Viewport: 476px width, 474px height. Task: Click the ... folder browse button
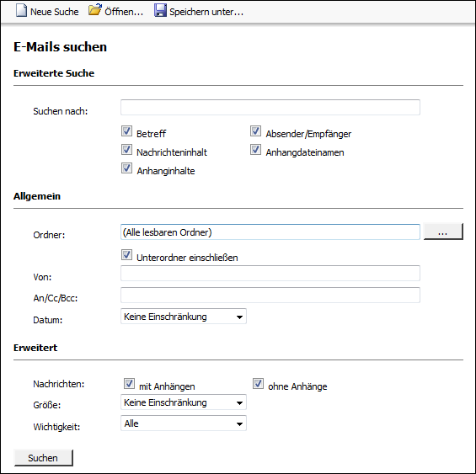443,232
